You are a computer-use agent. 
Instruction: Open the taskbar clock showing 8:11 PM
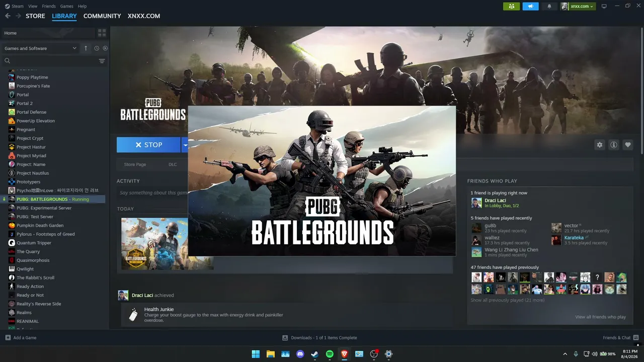629,354
